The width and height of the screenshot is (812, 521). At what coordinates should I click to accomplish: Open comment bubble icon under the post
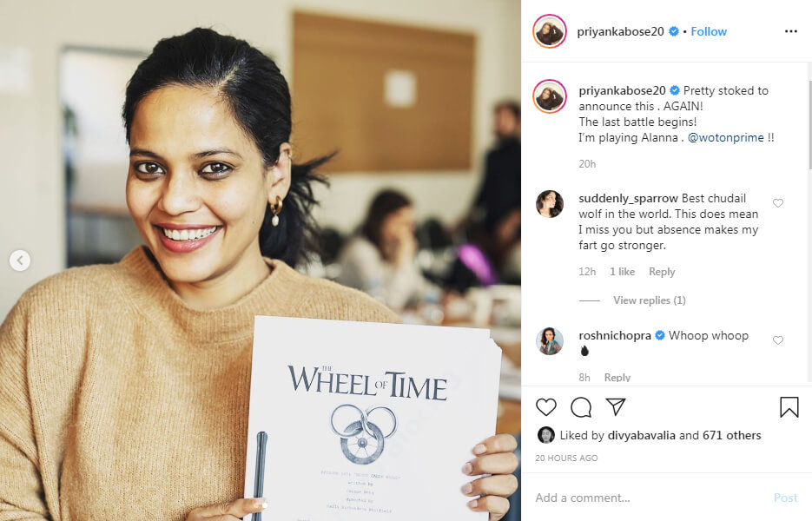[x=581, y=407]
